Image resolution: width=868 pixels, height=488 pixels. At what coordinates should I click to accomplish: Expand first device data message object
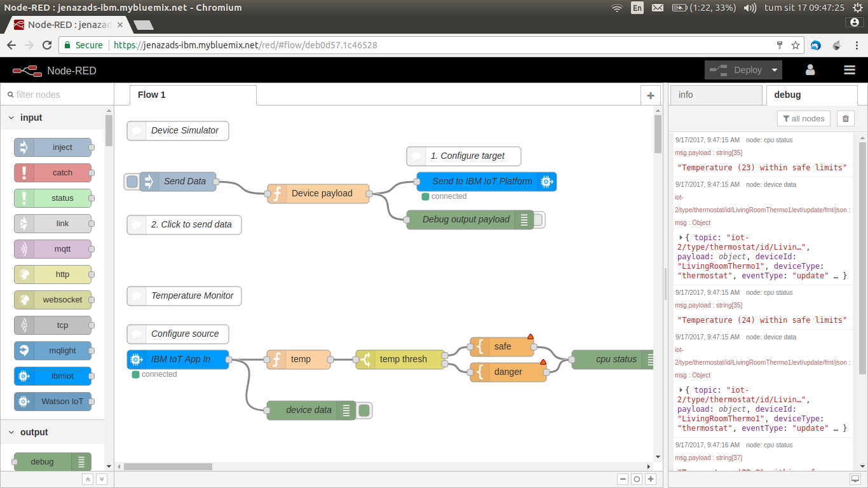[681, 237]
